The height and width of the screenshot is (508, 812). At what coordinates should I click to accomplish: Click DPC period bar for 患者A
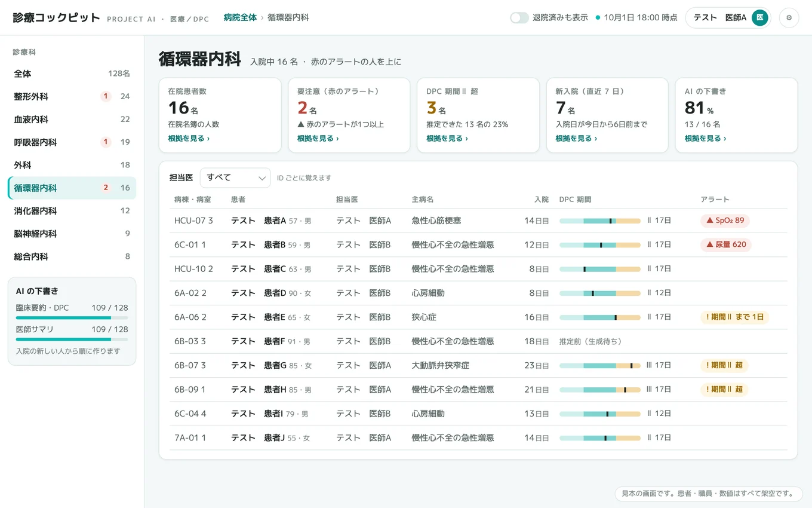tap(599, 221)
